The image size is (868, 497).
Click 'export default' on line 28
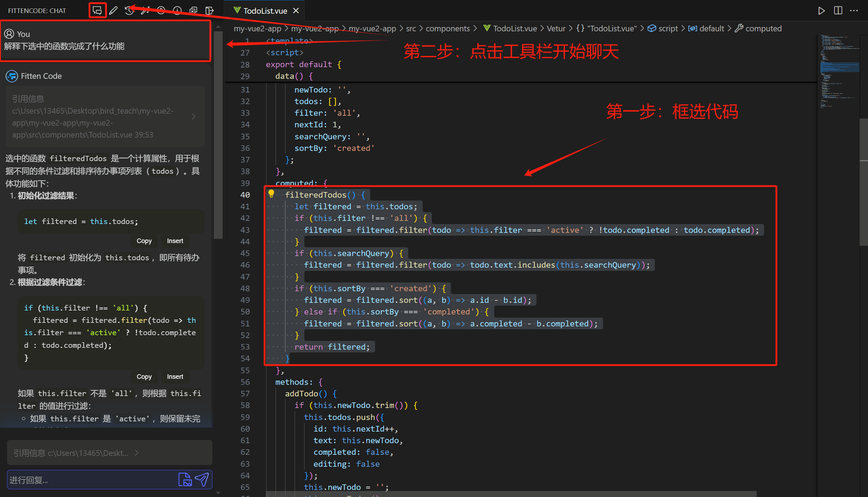click(x=299, y=64)
